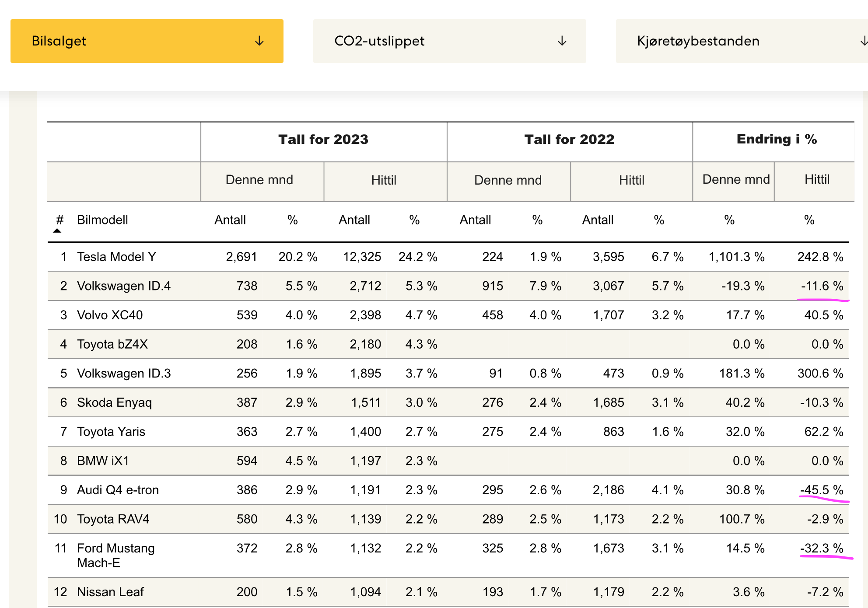
Task: Click the 1,101.3 % change value
Action: coord(737,257)
